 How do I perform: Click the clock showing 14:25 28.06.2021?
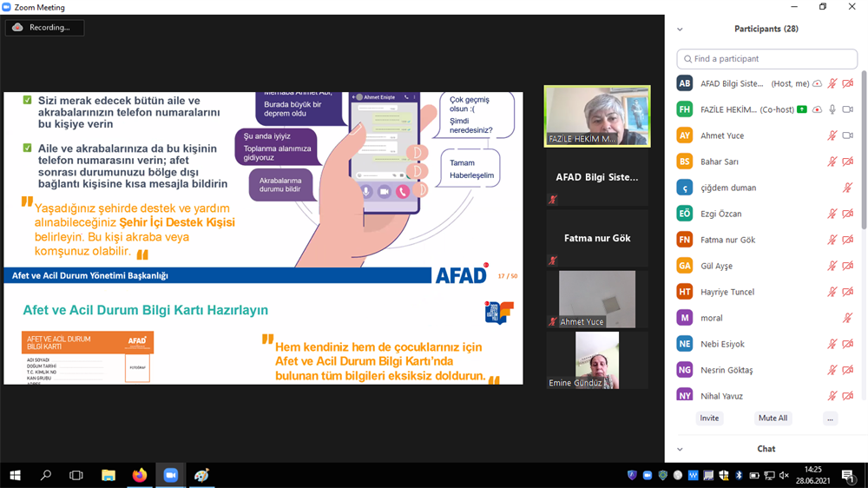(812, 475)
